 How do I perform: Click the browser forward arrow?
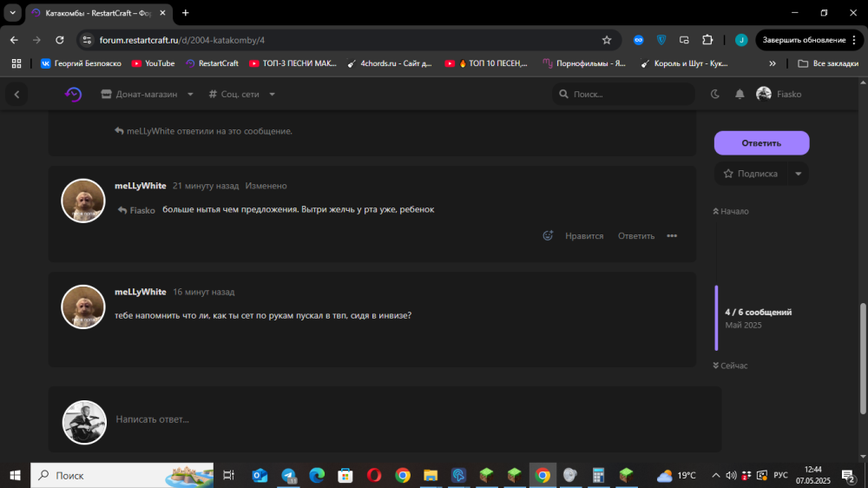coord(36,40)
